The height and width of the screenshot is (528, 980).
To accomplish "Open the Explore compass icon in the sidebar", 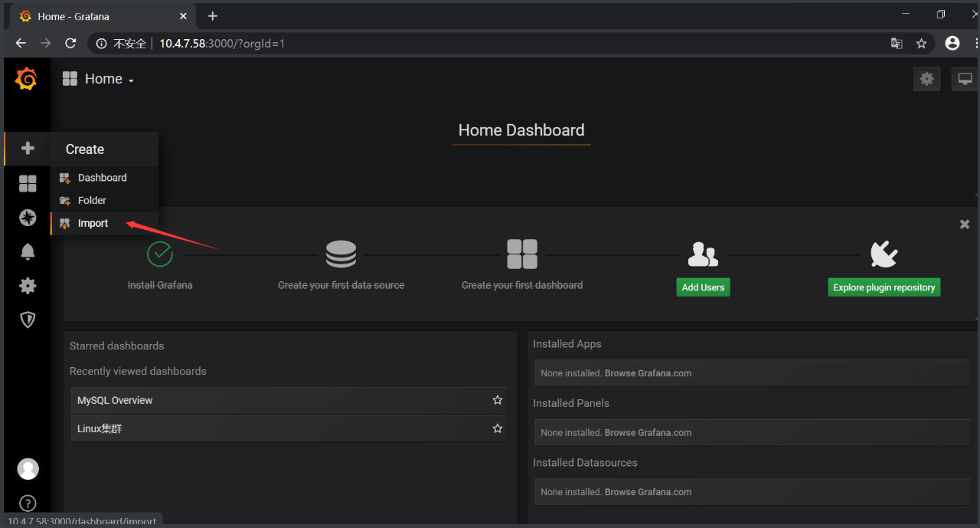I will (28, 218).
